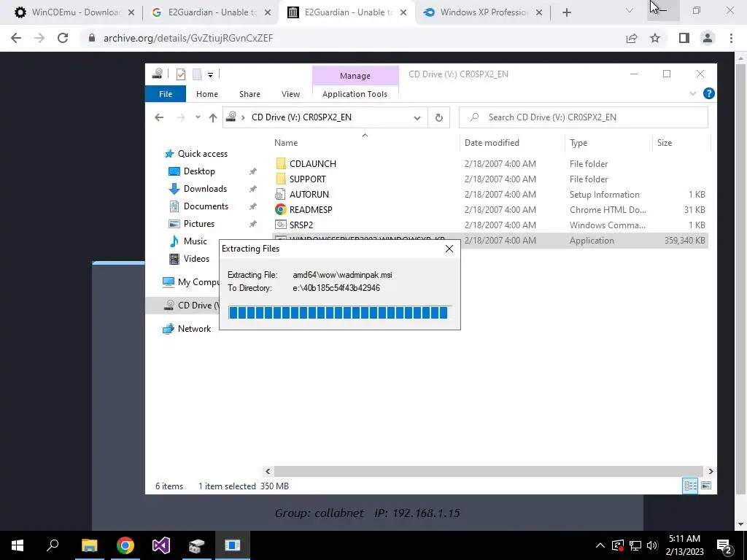Refresh the CD Drive folder view
Viewport: 747px width, 560px height.
click(x=438, y=117)
